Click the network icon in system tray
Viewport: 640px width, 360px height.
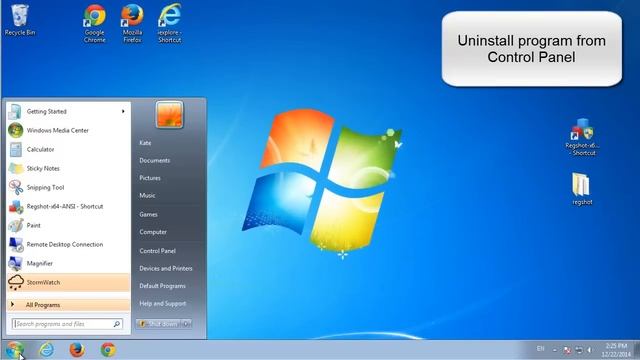tap(579, 350)
